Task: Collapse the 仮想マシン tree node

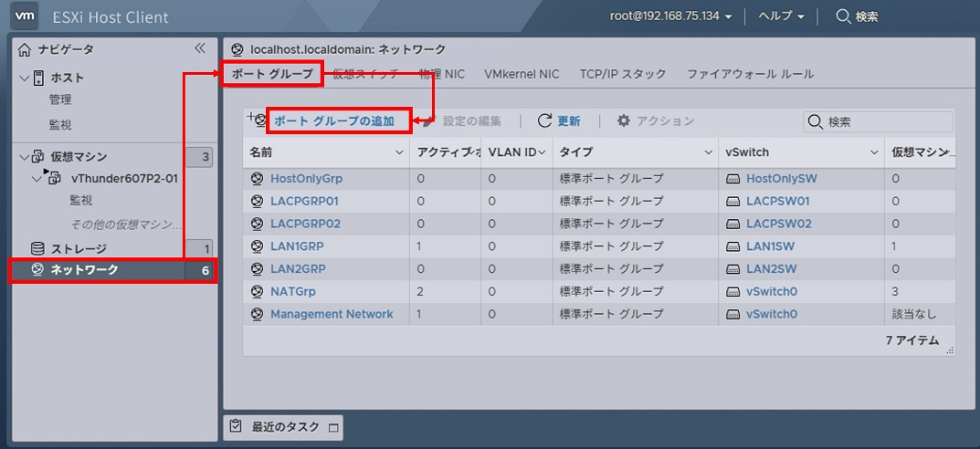Action: tap(24, 157)
